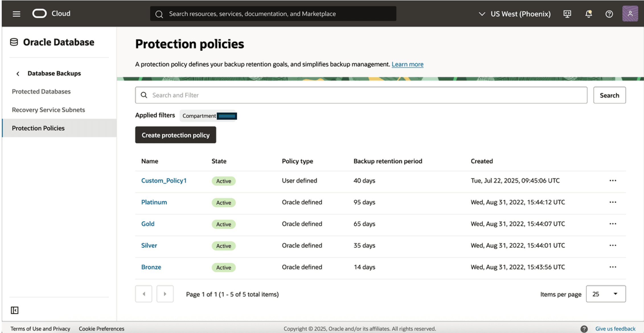Open the hamburger navigation menu
Screen dimensions: 644x333
click(17, 14)
